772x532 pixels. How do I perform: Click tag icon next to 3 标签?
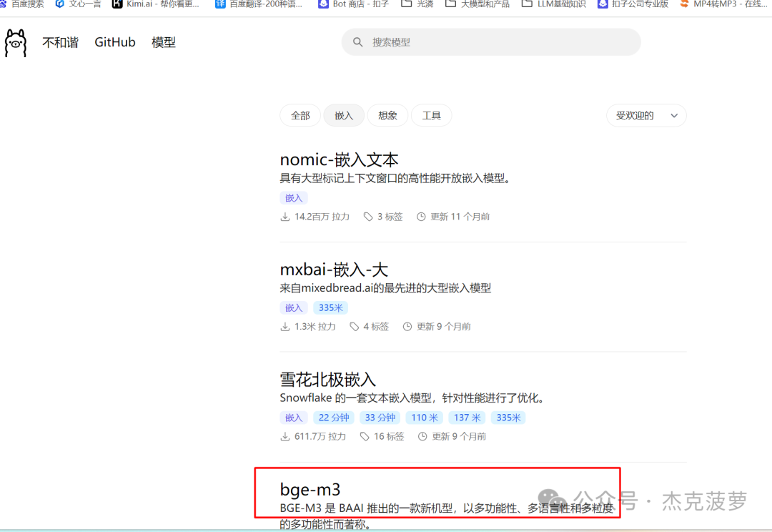click(368, 217)
